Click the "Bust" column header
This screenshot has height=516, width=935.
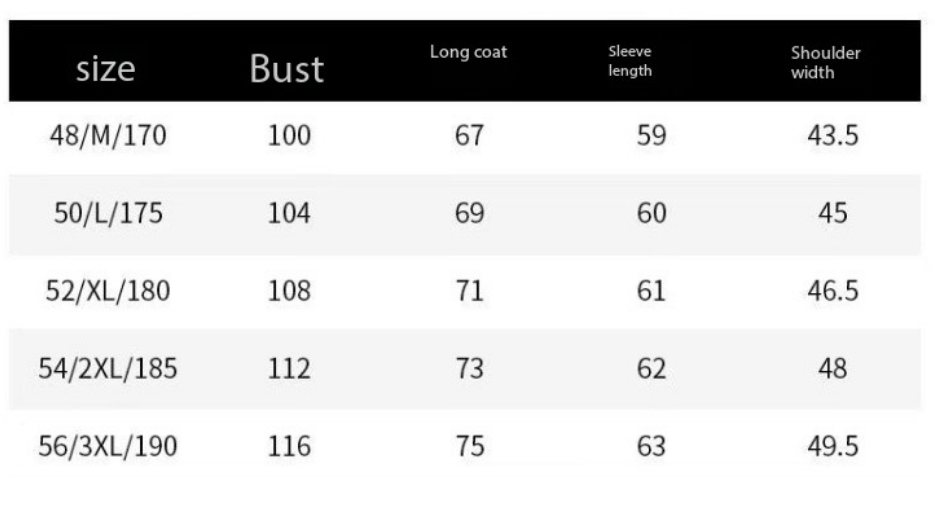(x=286, y=68)
